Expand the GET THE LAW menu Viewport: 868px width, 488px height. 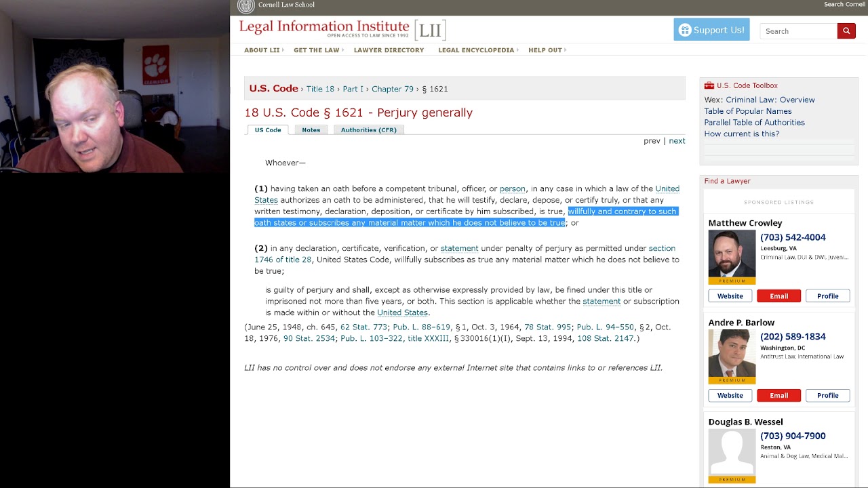(318, 50)
